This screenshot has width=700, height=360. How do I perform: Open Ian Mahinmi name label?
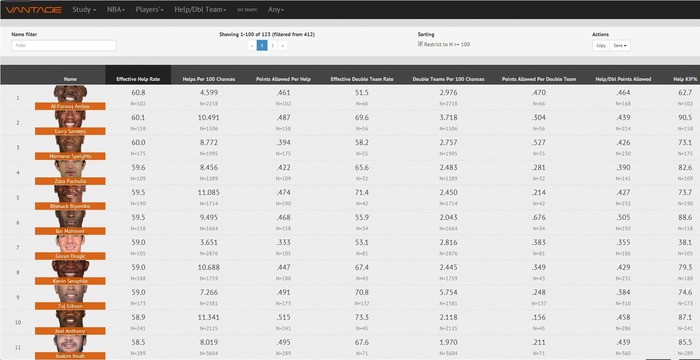70,231
